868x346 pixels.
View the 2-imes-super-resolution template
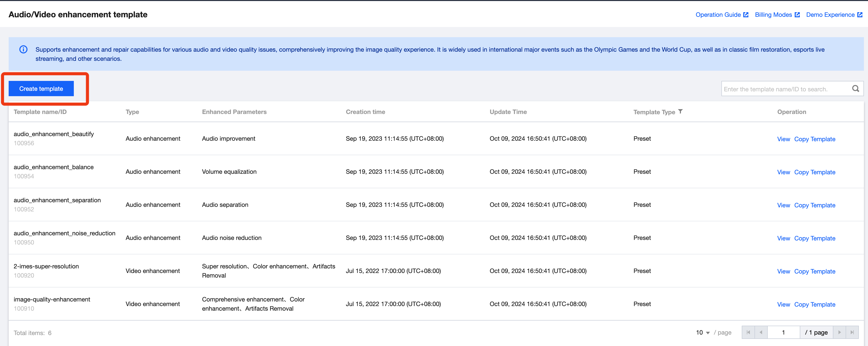[783, 271]
